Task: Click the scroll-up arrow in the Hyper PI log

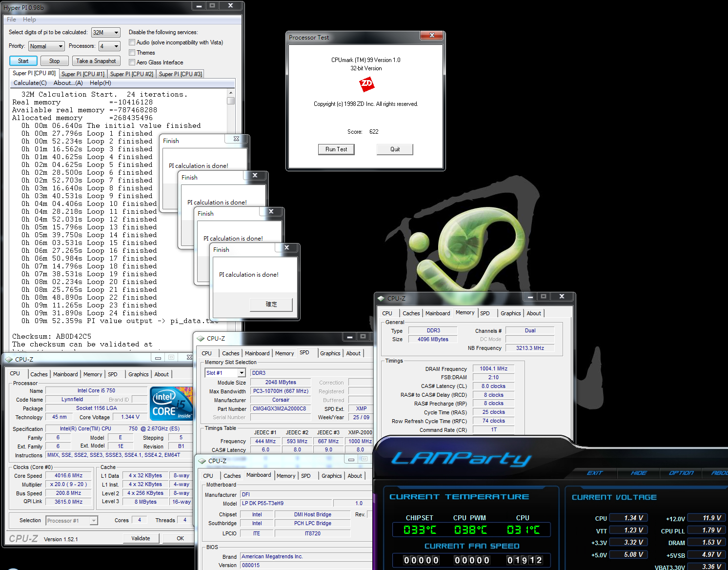Action: point(231,93)
